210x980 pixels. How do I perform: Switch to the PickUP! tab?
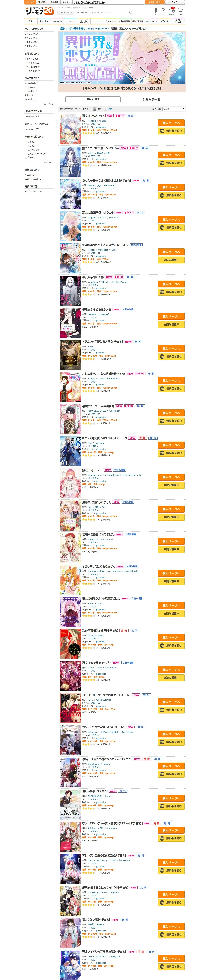pyautogui.click(x=93, y=100)
